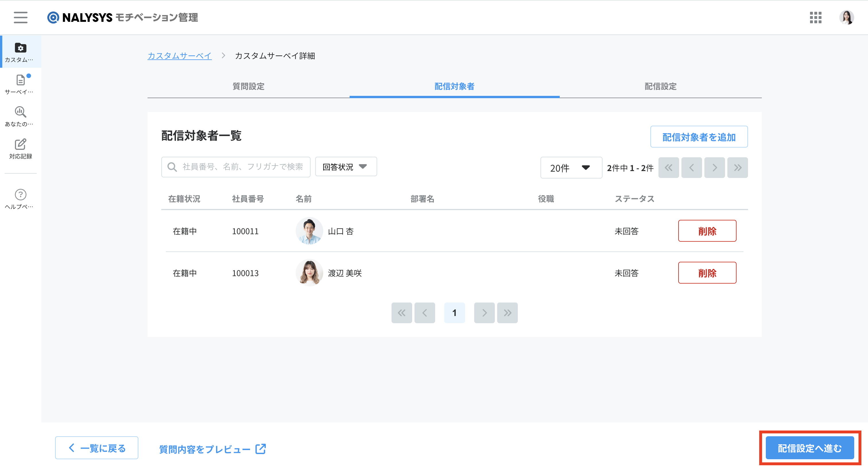Click the NALYSYS logo
The image size is (868, 473).
(x=122, y=17)
